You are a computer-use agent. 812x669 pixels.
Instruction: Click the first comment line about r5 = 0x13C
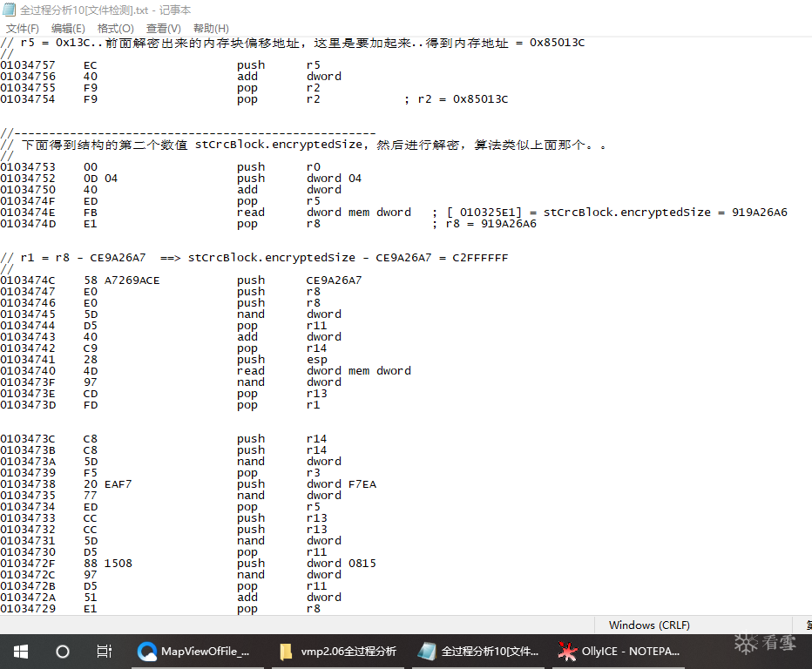[x=293, y=43]
